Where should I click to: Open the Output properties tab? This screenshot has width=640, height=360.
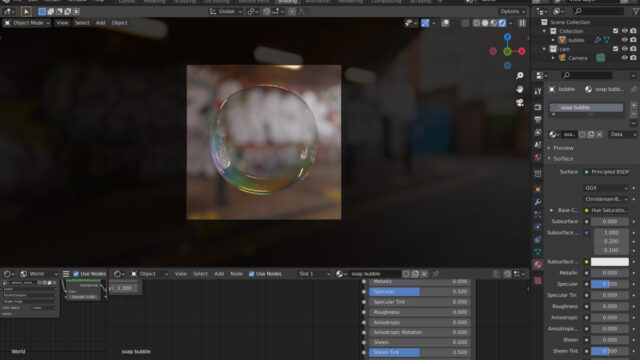pos(538,120)
